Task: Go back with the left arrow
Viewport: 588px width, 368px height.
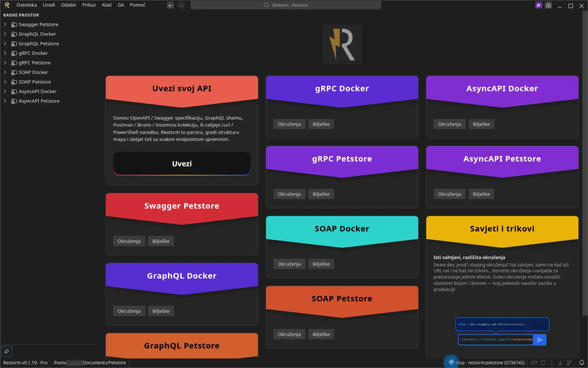Action: click(171, 5)
